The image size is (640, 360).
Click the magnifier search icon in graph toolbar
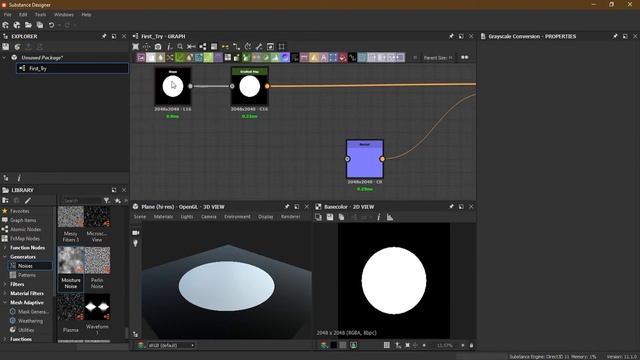[180, 47]
